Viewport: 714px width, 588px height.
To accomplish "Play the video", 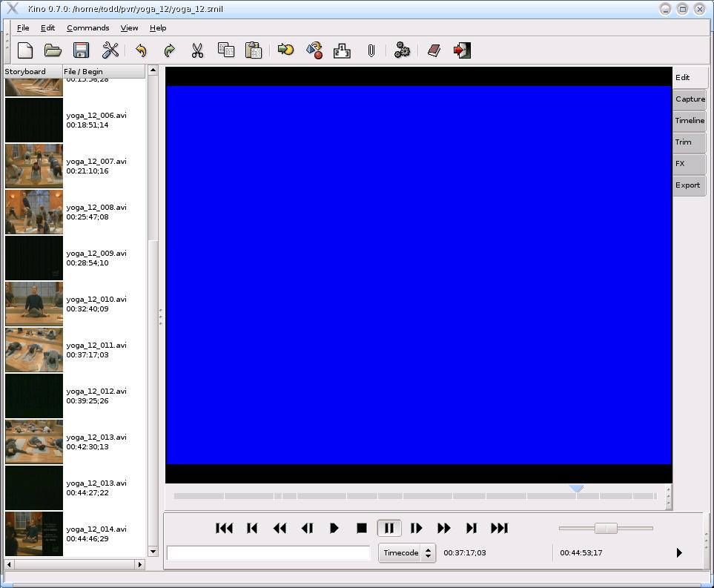I will pos(334,529).
